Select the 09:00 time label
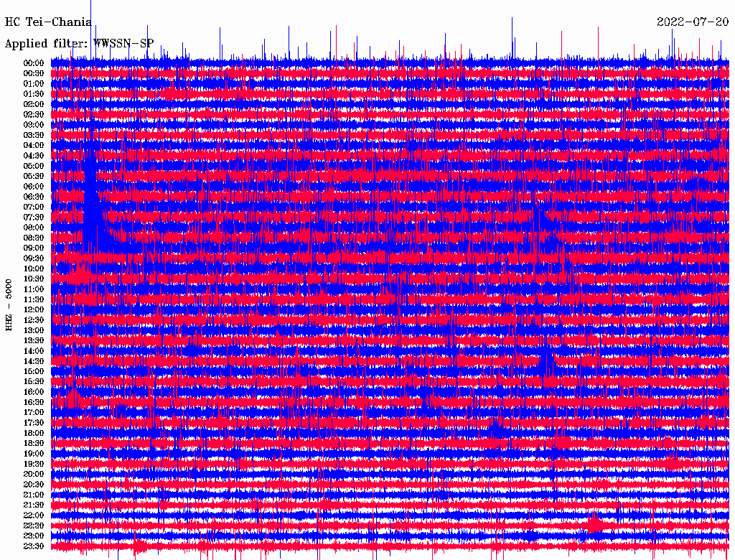Image resolution: width=735 pixels, height=560 pixels. click(x=33, y=248)
